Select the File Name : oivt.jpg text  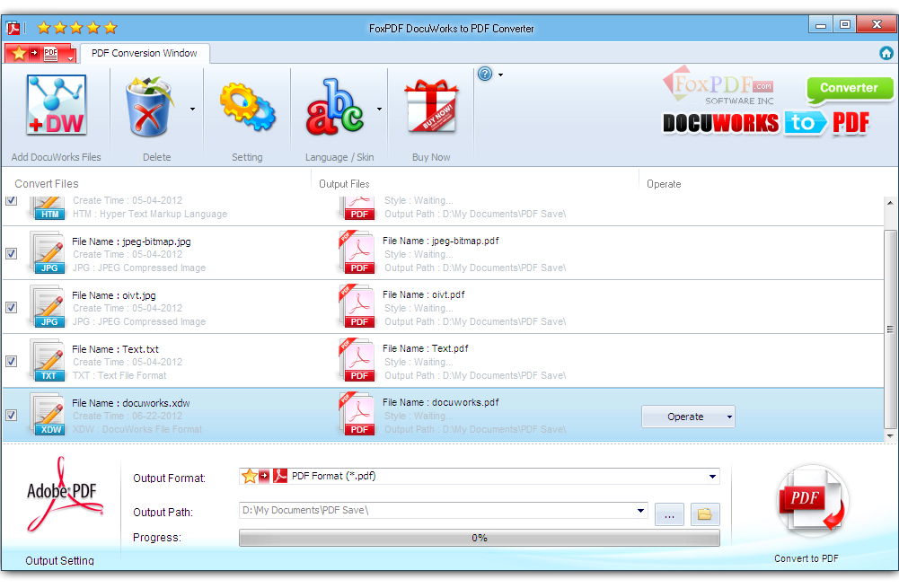[x=114, y=295]
